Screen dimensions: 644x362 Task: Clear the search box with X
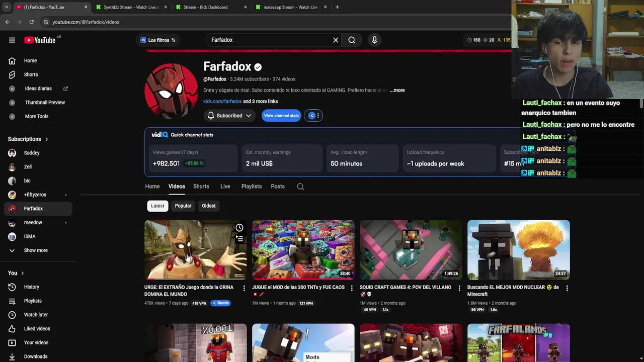pos(336,40)
